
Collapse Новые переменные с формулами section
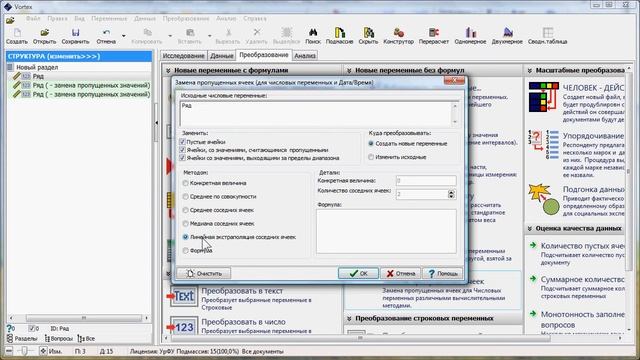(x=168, y=71)
